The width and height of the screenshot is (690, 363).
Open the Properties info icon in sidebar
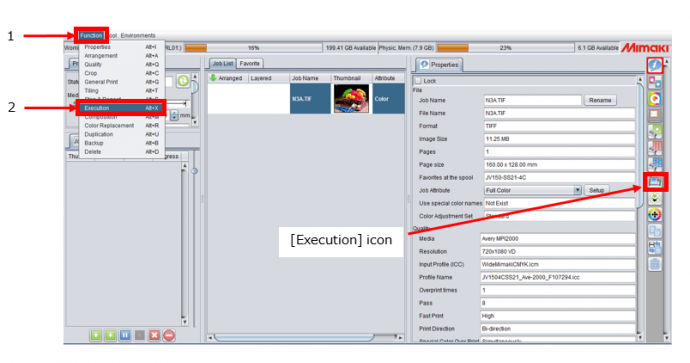[655, 65]
